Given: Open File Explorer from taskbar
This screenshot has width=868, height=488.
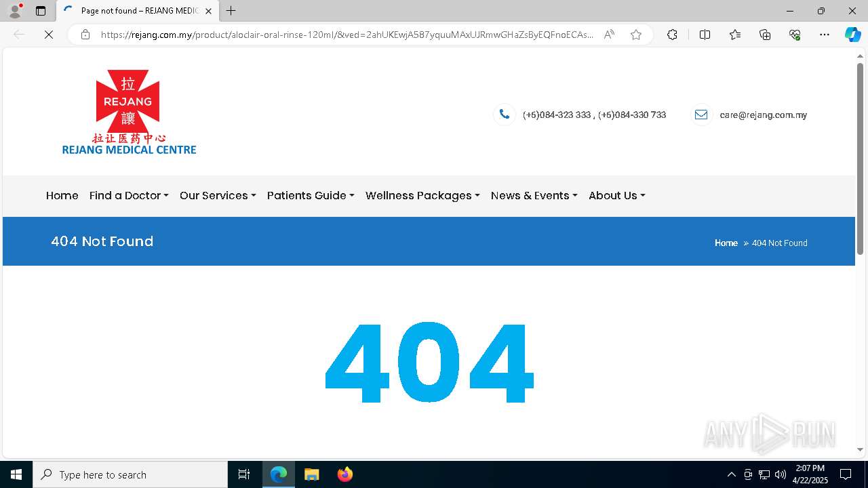Looking at the screenshot, I should click(311, 474).
